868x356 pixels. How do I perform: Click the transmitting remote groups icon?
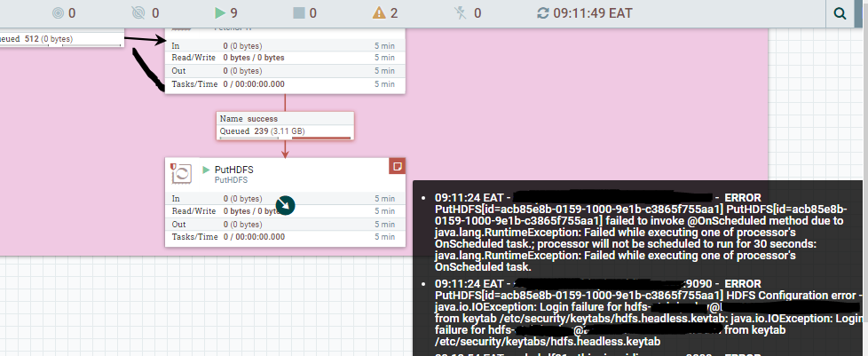pos(58,13)
